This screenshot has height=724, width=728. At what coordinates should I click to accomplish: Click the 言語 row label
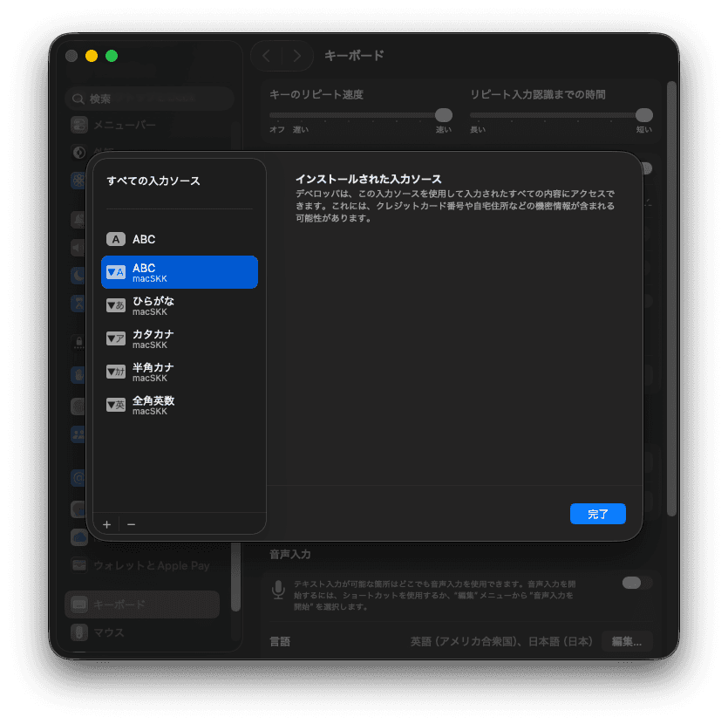click(x=280, y=642)
